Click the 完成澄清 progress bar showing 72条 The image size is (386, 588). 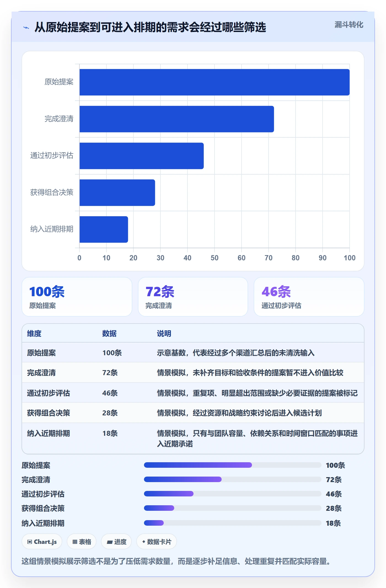232,479
